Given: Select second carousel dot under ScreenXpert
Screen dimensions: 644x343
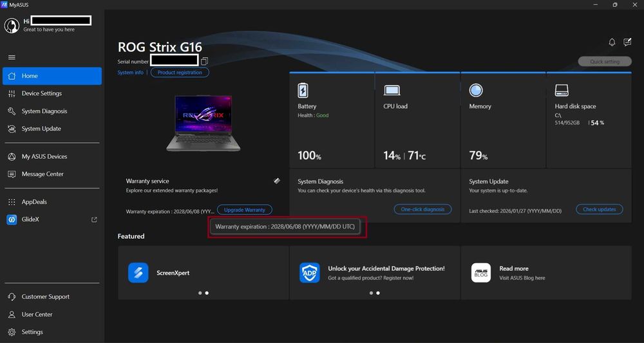Looking at the screenshot, I should tap(207, 293).
